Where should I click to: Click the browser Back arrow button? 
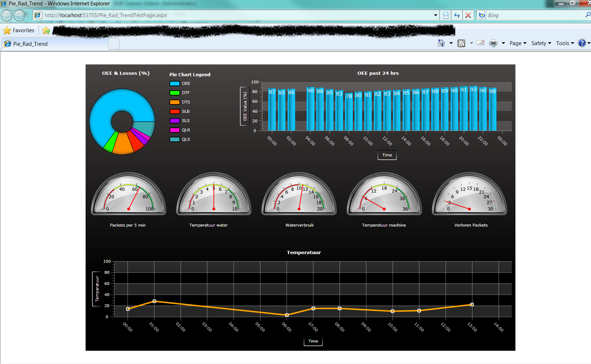coord(7,15)
